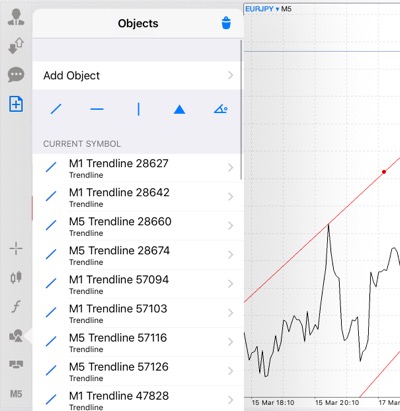Click chevron for M1 Trendline 57103
This screenshot has width=400, height=411.
tap(230, 313)
